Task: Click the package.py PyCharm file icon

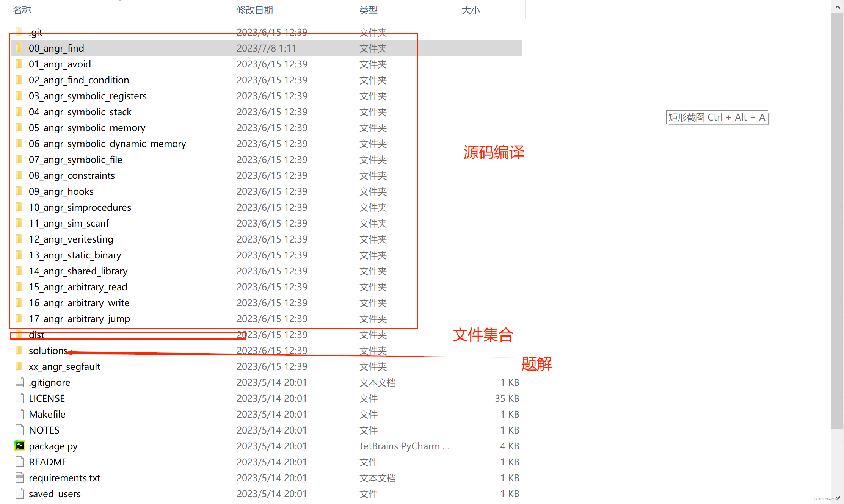Action: [19, 446]
